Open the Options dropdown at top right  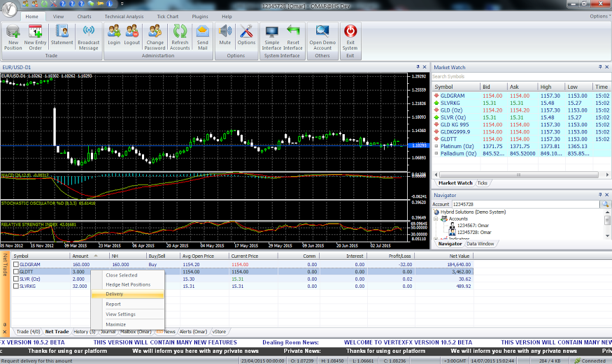tap(599, 16)
